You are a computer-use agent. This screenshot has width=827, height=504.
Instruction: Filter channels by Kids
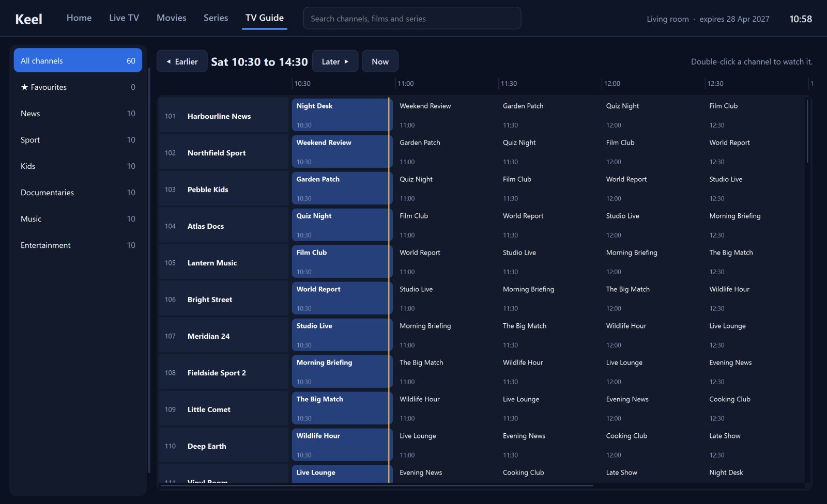tap(78, 166)
